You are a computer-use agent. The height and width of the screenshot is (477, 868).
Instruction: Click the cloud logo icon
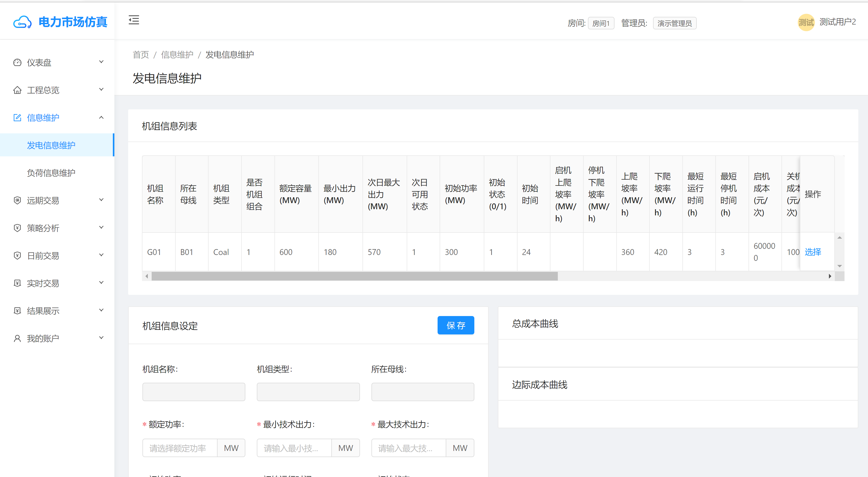click(22, 22)
